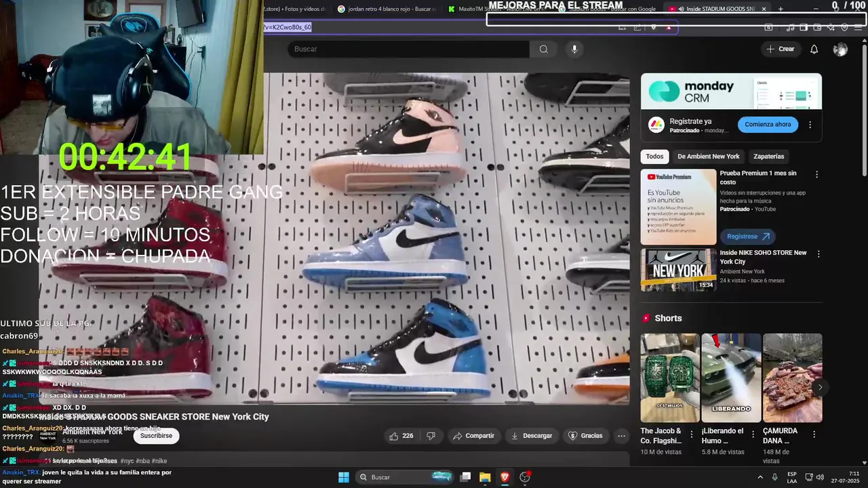
Task: Click the '#nike' hashtag in the description
Action: (159, 461)
